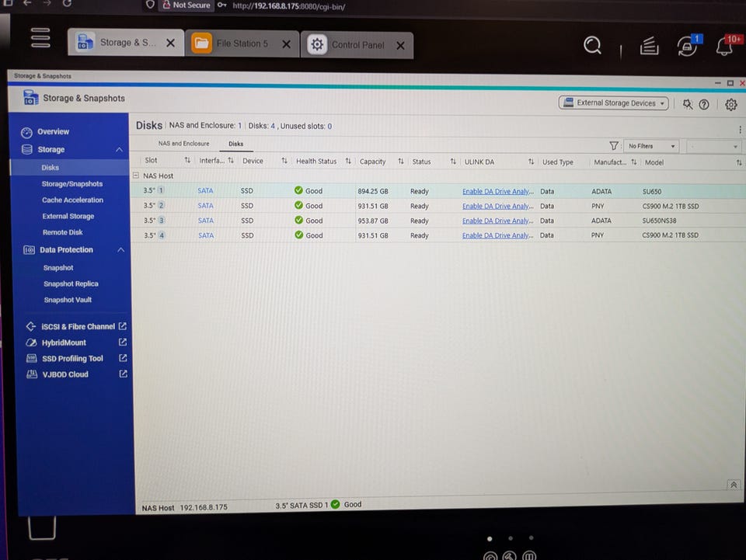The image size is (746, 560).
Task: Select the 894.25 GB capacity cell
Action: pyautogui.click(x=373, y=191)
